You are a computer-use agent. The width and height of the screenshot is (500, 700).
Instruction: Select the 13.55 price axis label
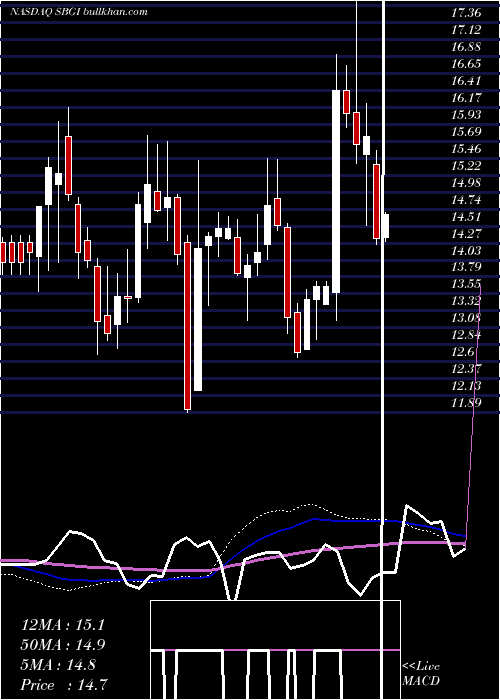466,285
